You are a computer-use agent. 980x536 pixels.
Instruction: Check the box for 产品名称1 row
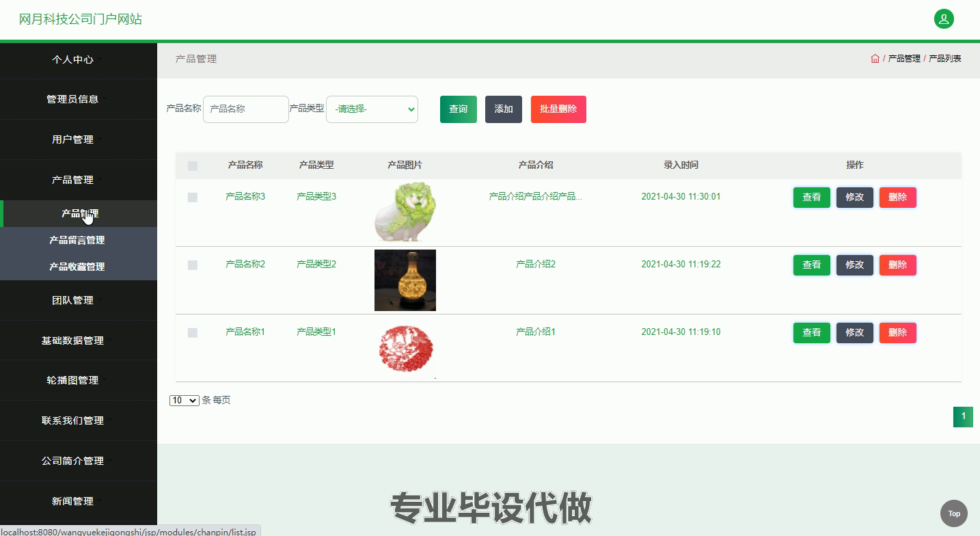(193, 333)
